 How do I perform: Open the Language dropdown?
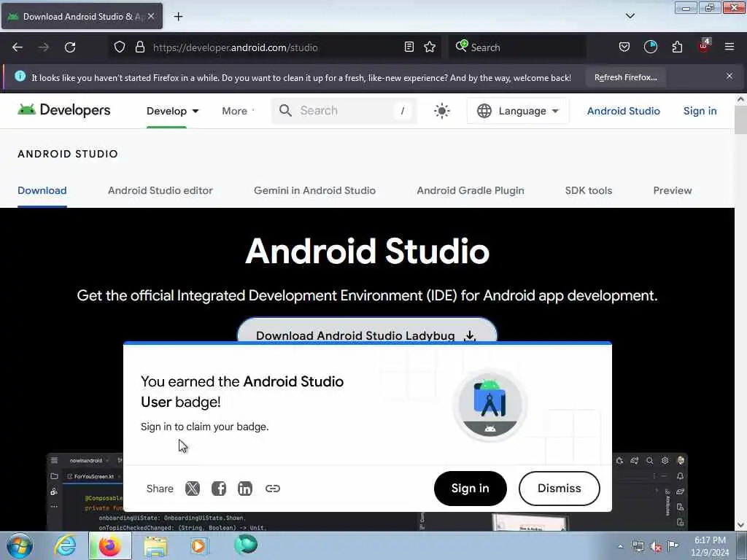pos(518,111)
